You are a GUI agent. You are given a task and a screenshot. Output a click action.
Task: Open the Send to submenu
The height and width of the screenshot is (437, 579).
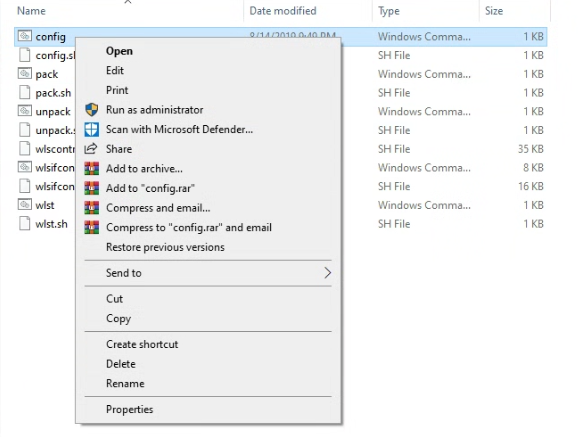[x=208, y=273]
